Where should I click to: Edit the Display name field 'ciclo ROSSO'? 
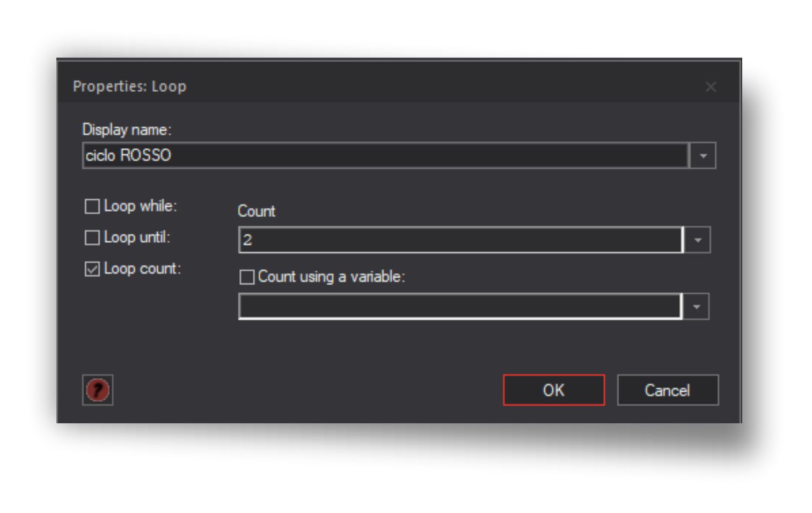click(385, 156)
